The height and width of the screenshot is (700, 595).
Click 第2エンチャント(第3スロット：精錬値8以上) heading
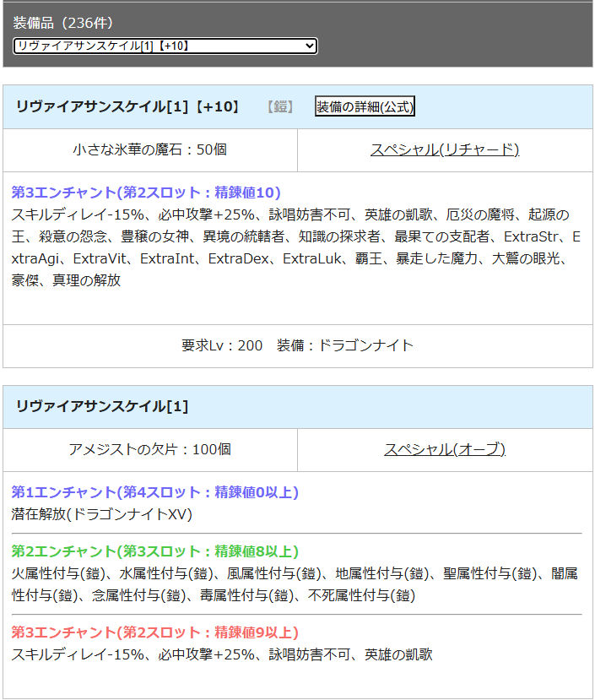(x=155, y=551)
